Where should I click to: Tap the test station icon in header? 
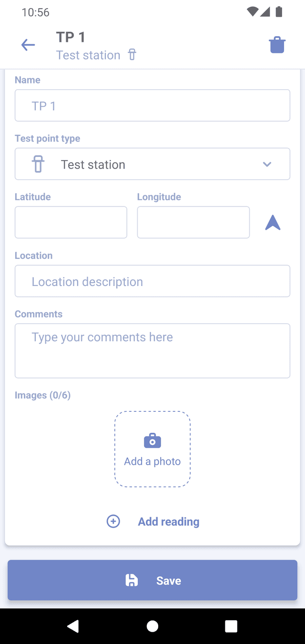[x=132, y=55]
